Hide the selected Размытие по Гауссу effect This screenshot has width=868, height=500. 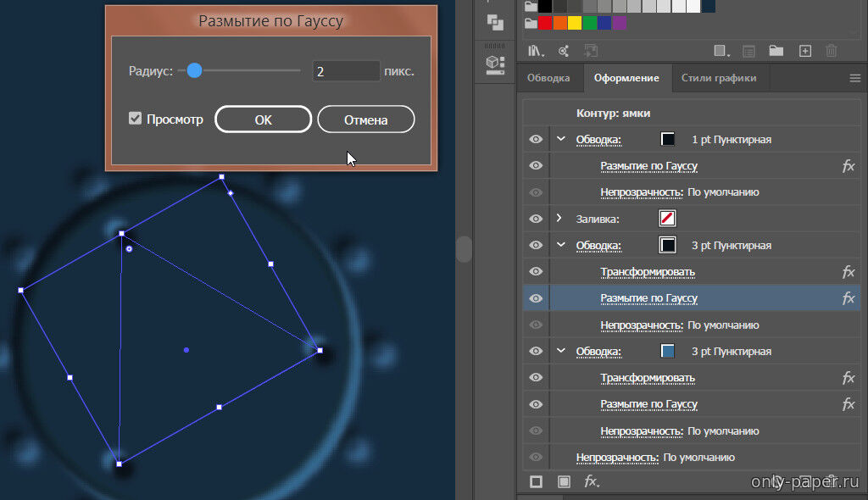coord(536,298)
